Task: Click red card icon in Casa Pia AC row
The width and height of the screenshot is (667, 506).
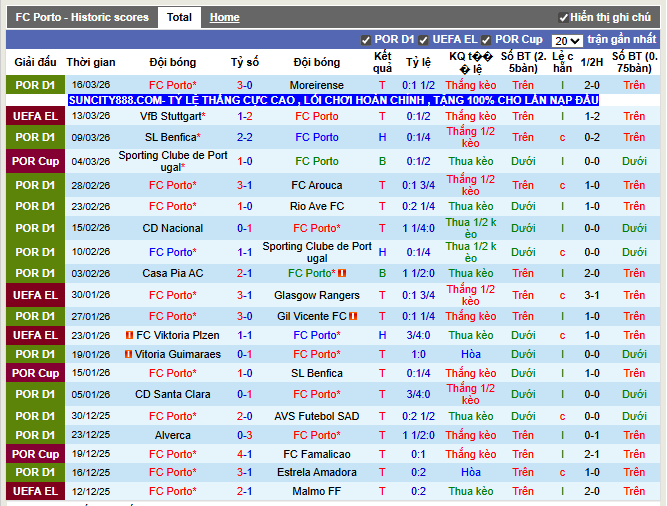Action: tap(341, 273)
